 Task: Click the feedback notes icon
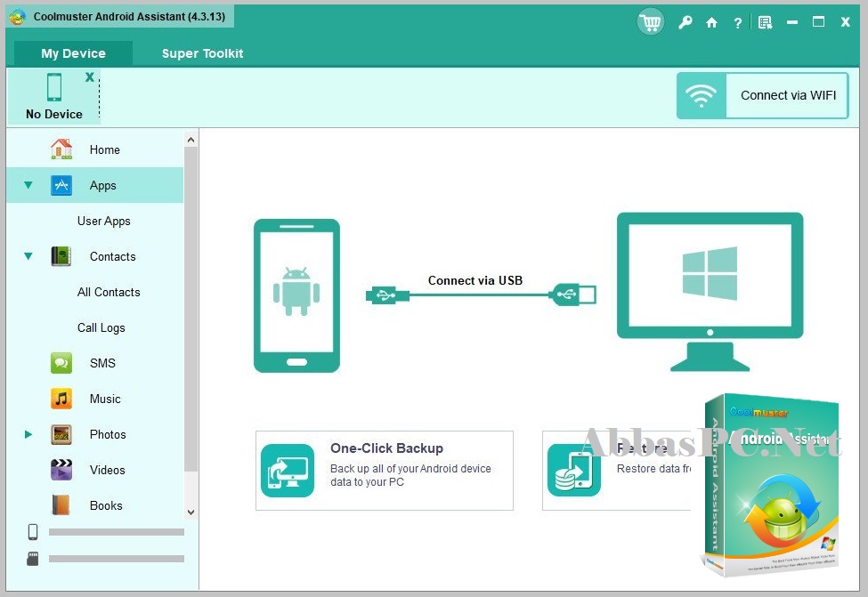pyautogui.click(x=765, y=22)
